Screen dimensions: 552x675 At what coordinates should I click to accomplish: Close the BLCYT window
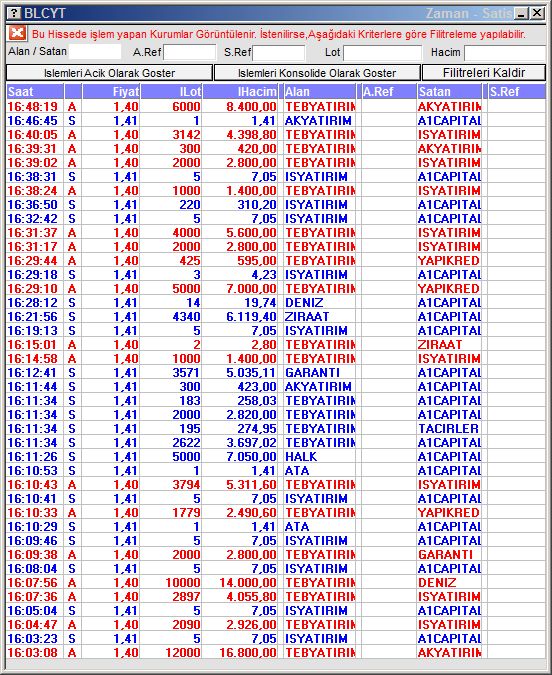(x=537, y=13)
